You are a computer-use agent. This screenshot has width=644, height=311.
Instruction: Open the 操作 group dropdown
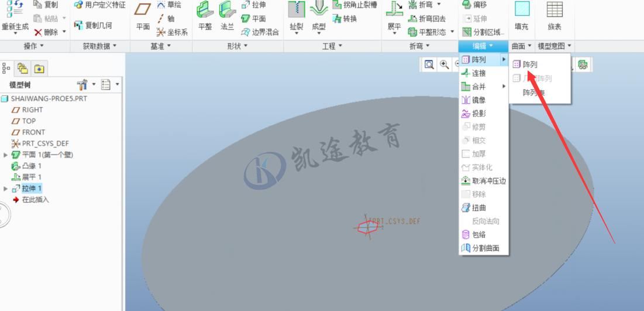click(x=34, y=46)
